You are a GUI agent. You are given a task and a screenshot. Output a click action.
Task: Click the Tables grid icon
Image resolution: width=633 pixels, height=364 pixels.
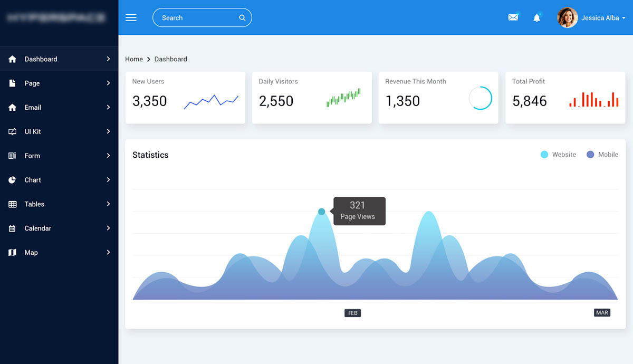click(x=13, y=204)
